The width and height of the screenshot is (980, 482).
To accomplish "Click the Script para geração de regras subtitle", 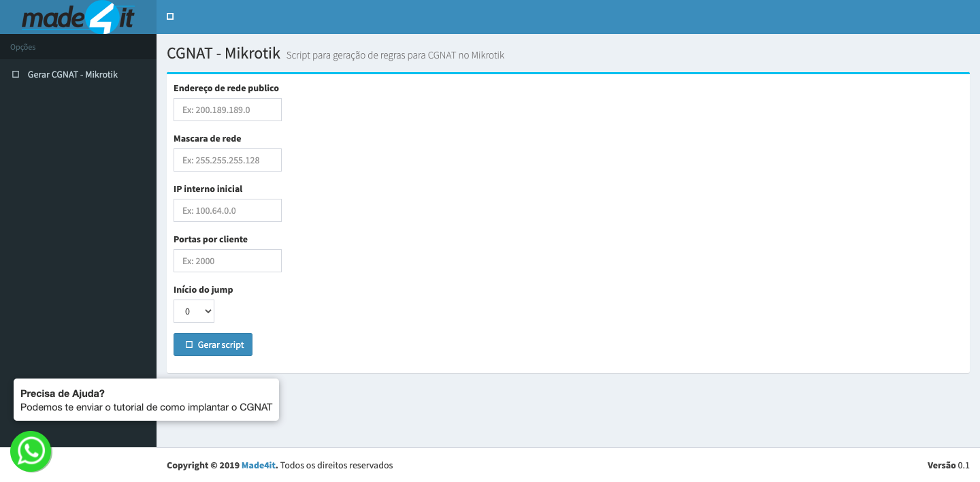I will [395, 55].
